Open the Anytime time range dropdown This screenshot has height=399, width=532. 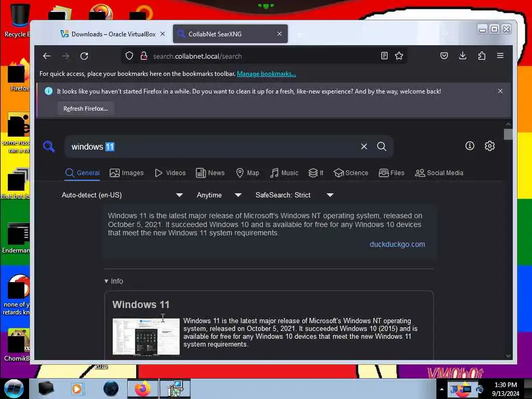(219, 195)
